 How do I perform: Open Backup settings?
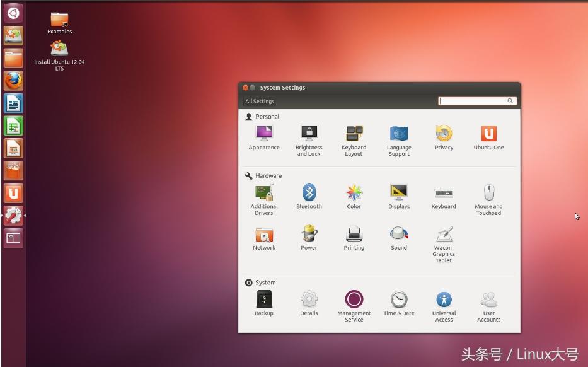(264, 303)
